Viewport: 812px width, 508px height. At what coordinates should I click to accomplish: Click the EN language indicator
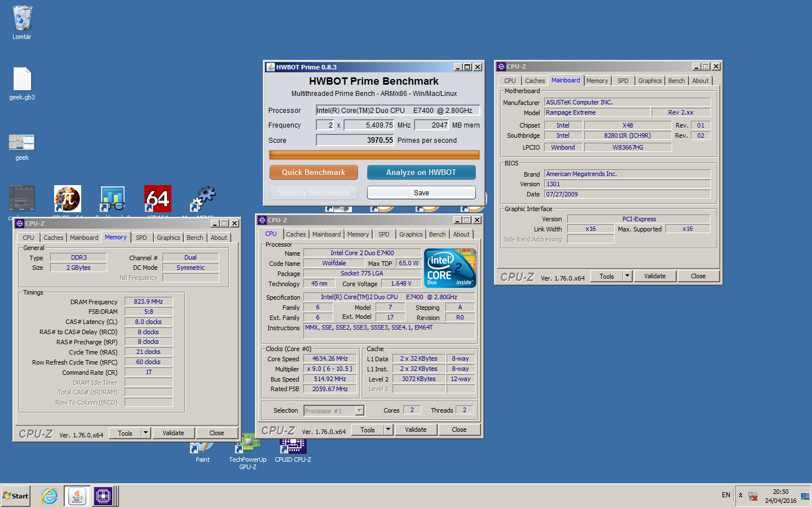[x=726, y=495]
